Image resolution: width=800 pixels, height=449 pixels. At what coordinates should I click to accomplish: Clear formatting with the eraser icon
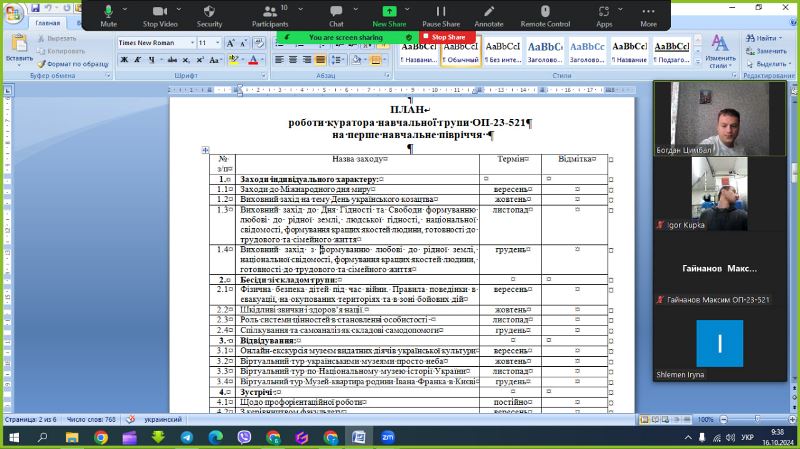259,43
